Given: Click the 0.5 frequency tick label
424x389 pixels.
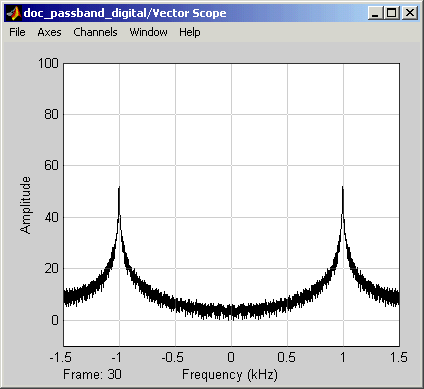Looking at the screenshot, I should [x=286, y=358].
